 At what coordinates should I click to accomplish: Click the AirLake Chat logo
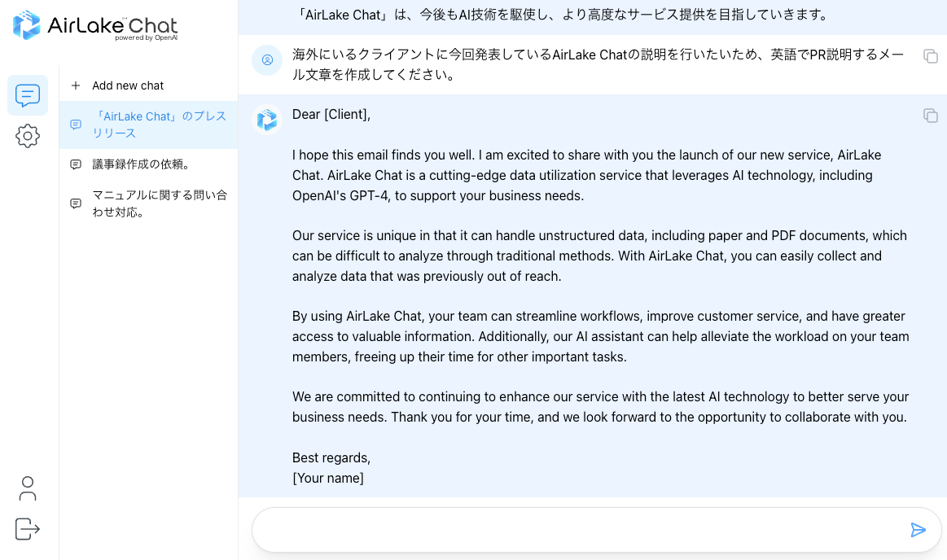pyautogui.click(x=95, y=25)
